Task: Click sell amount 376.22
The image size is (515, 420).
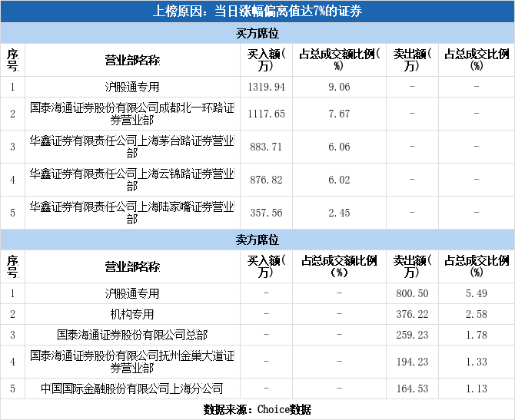Action: tap(412, 314)
